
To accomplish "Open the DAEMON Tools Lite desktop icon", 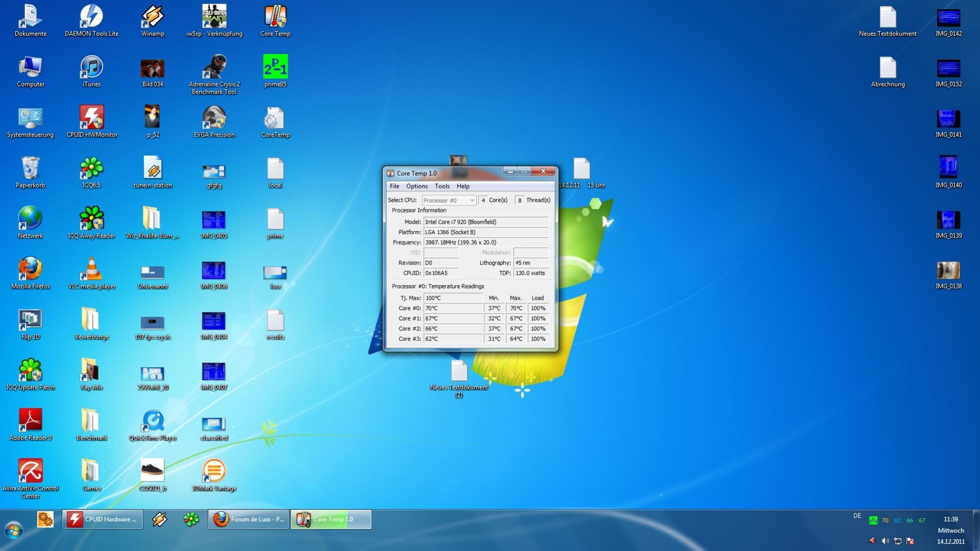I will (x=91, y=21).
